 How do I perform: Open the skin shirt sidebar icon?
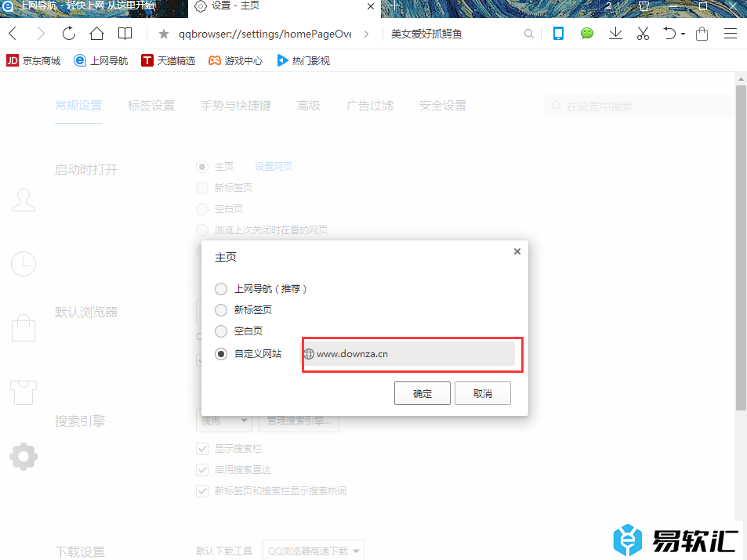point(24,392)
